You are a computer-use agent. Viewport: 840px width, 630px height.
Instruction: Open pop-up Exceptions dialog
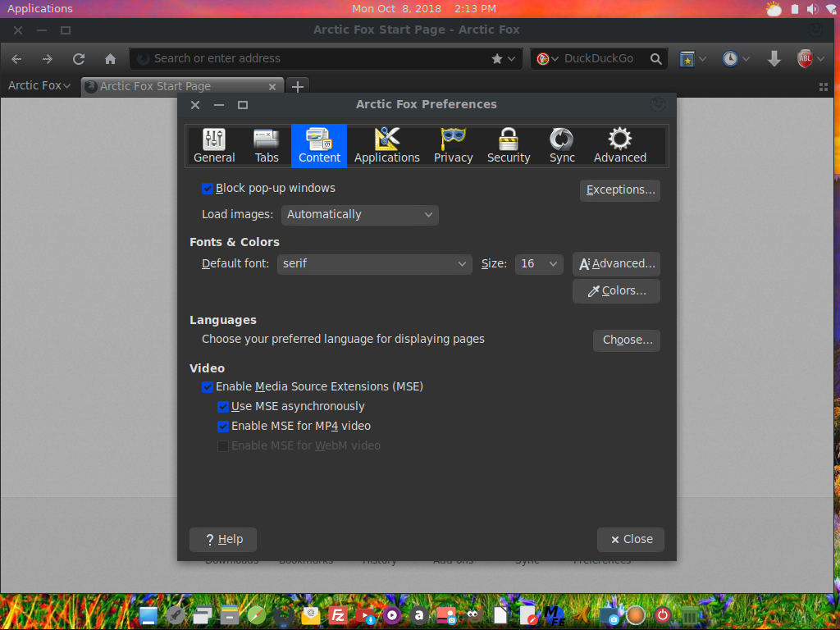(620, 190)
